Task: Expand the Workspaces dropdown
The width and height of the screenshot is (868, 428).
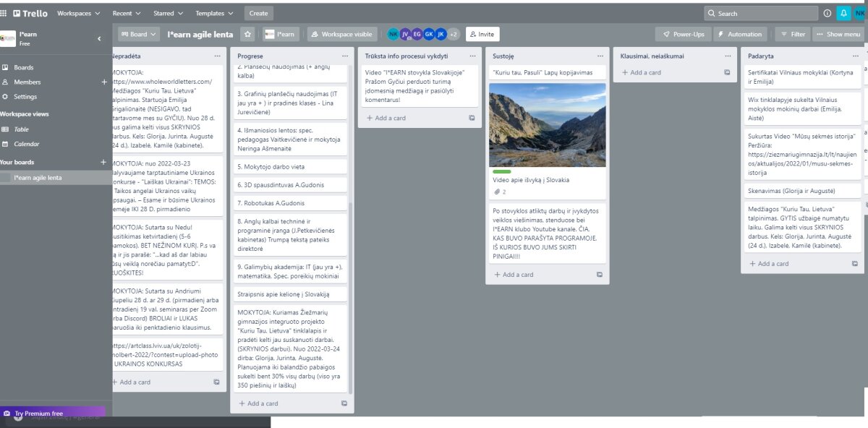Action: 78,13
